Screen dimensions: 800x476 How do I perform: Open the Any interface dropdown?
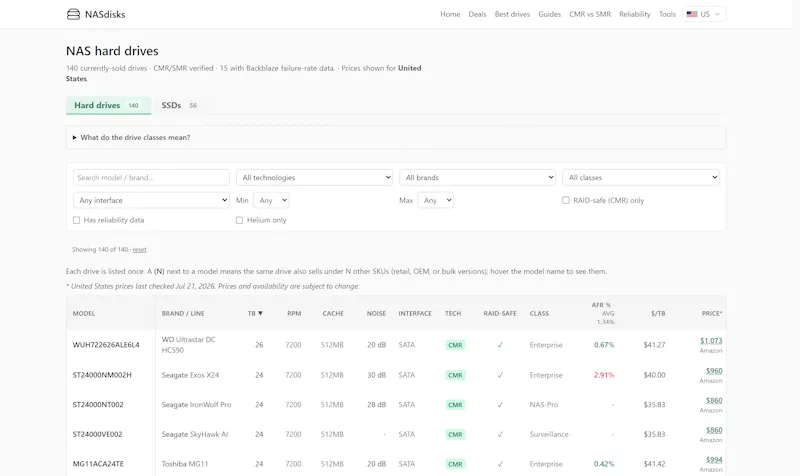(x=151, y=201)
